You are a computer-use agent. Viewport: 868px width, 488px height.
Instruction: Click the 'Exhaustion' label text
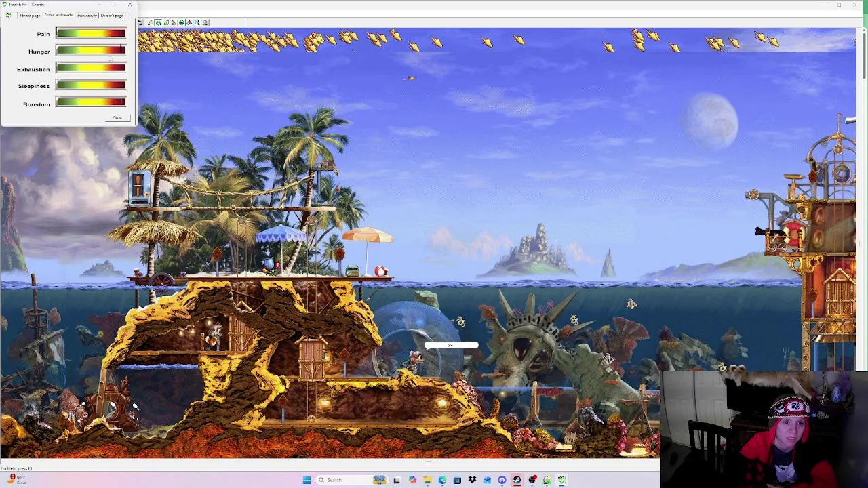(33, 69)
